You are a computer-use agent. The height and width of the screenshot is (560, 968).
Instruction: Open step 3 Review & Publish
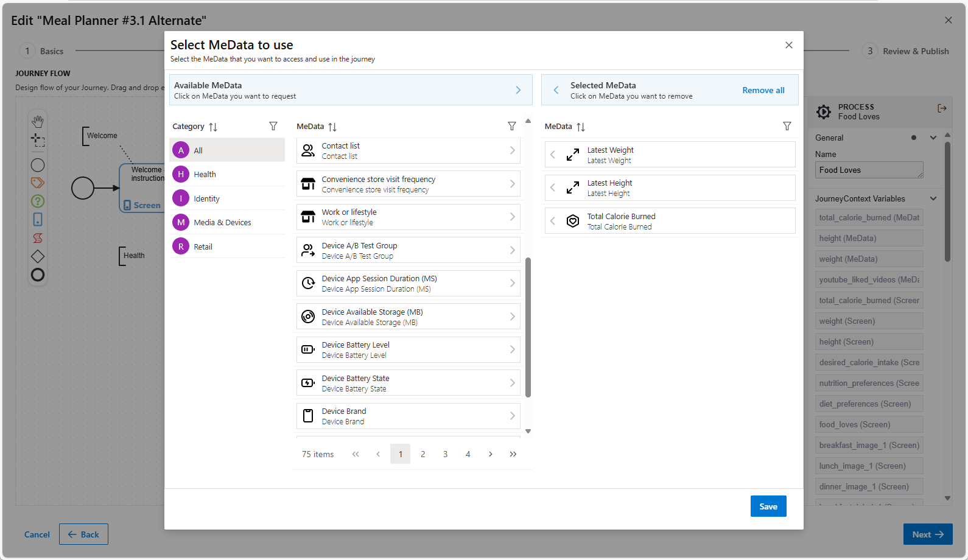[906, 51]
